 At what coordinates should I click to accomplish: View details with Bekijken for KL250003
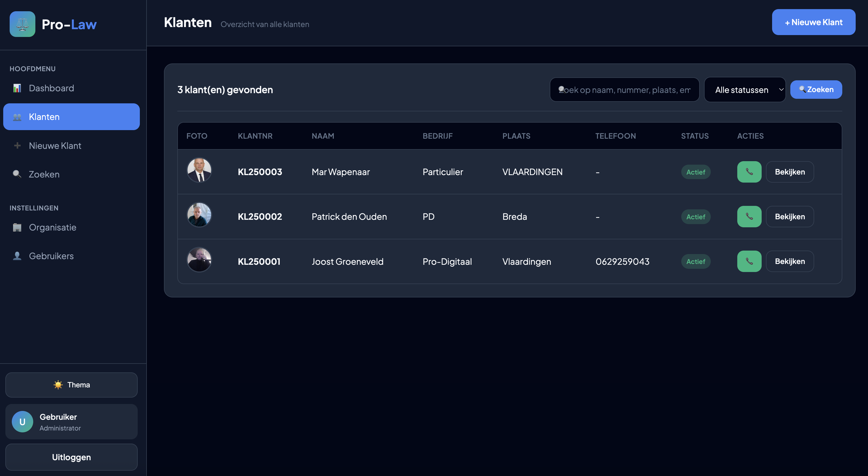[x=790, y=172]
